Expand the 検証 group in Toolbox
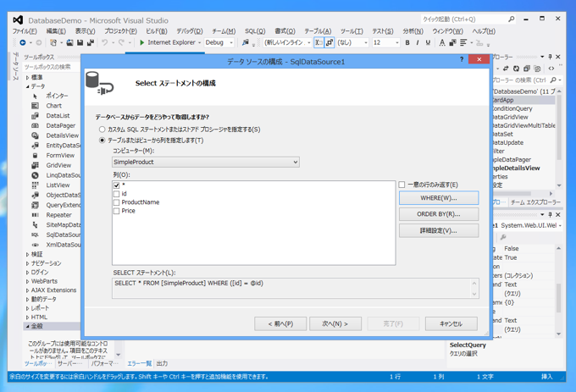576x392 pixels. [x=28, y=254]
